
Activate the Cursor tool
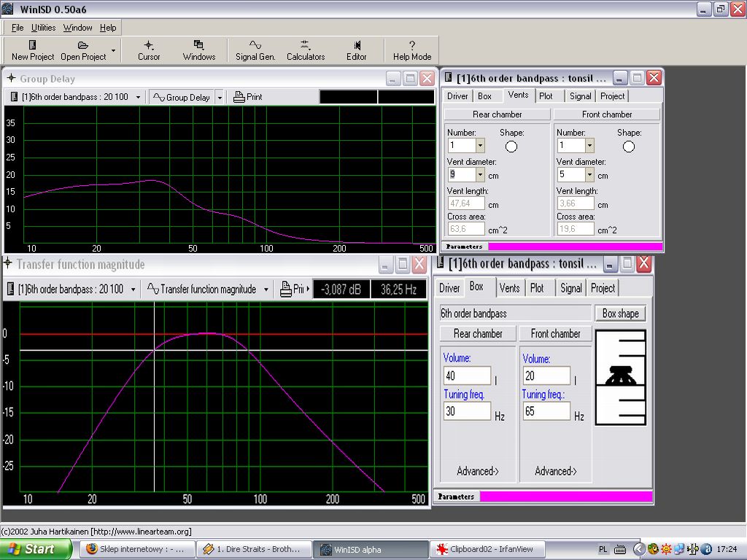pos(149,50)
